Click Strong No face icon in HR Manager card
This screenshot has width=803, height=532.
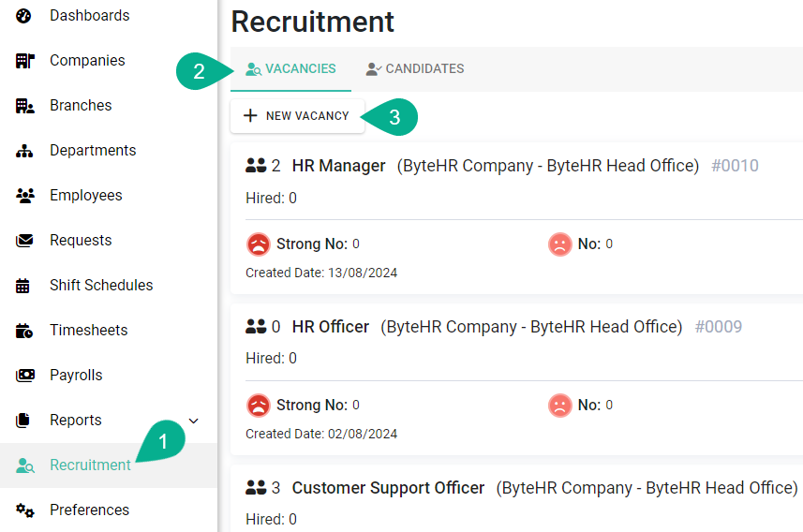(259, 244)
